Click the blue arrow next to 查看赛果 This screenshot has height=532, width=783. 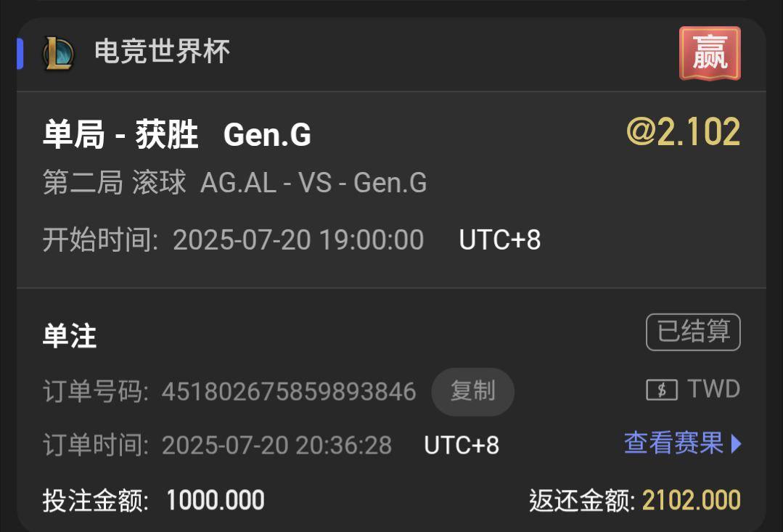pyautogui.click(x=736, y=443)
